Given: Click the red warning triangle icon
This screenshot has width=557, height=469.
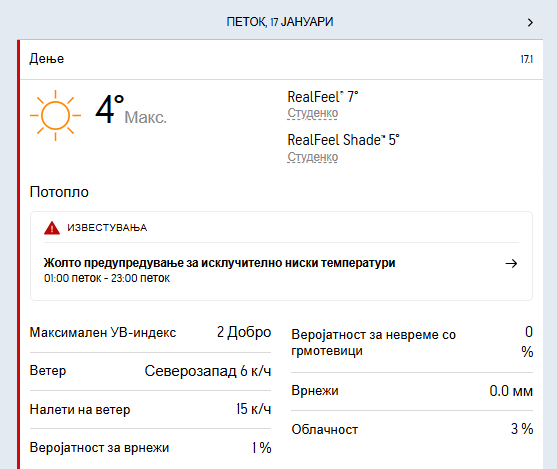Looking at the screenshot, I should (x=52, y=228).
